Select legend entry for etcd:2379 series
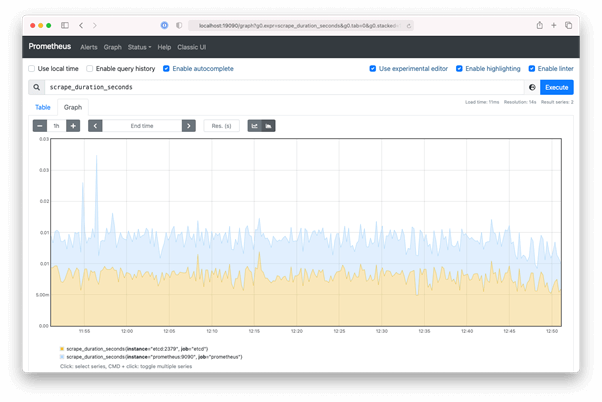602x402 pixels. pos(137,349)
